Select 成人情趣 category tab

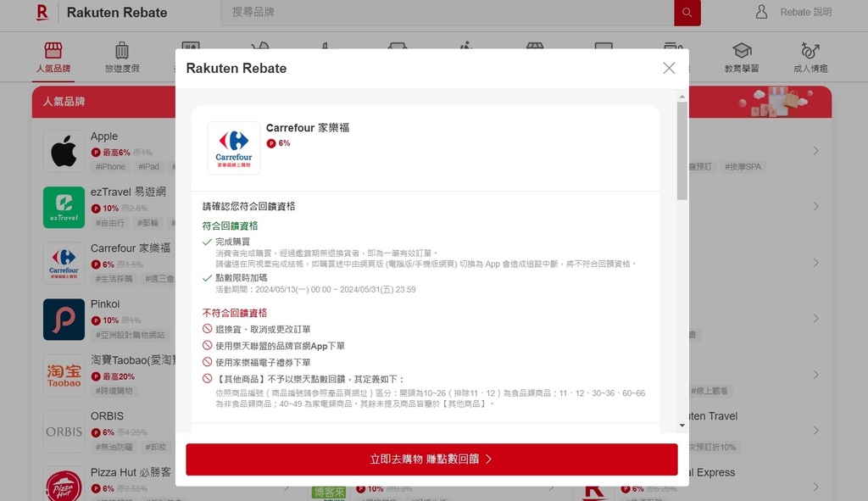810,58
